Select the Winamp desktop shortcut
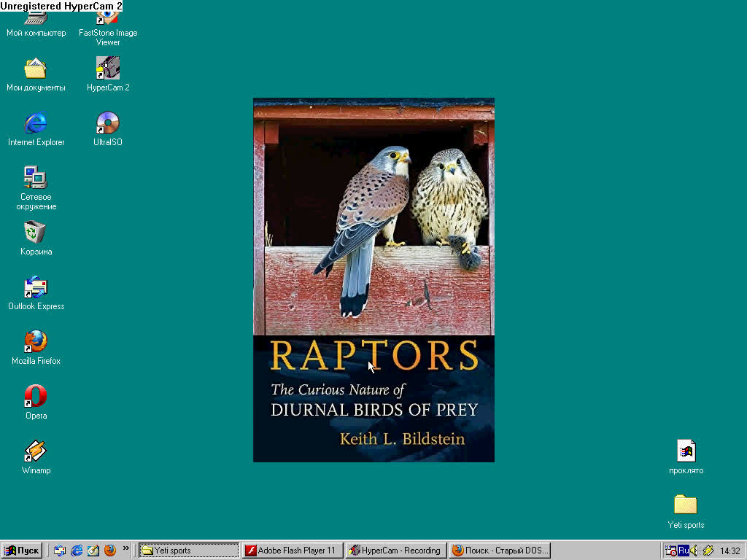The image size is (747, 560). (x=36, y=452)
